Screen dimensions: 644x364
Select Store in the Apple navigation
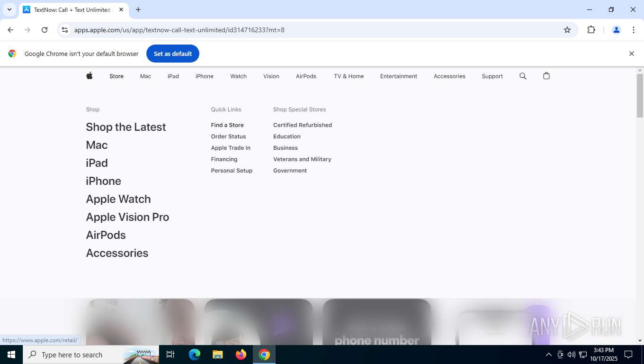tap(116, 76)
